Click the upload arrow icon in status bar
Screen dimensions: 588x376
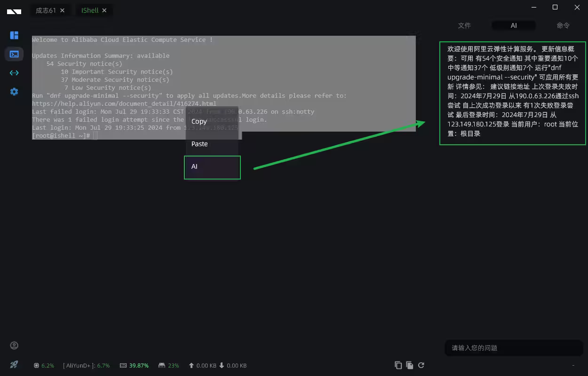tap(191, 365)
